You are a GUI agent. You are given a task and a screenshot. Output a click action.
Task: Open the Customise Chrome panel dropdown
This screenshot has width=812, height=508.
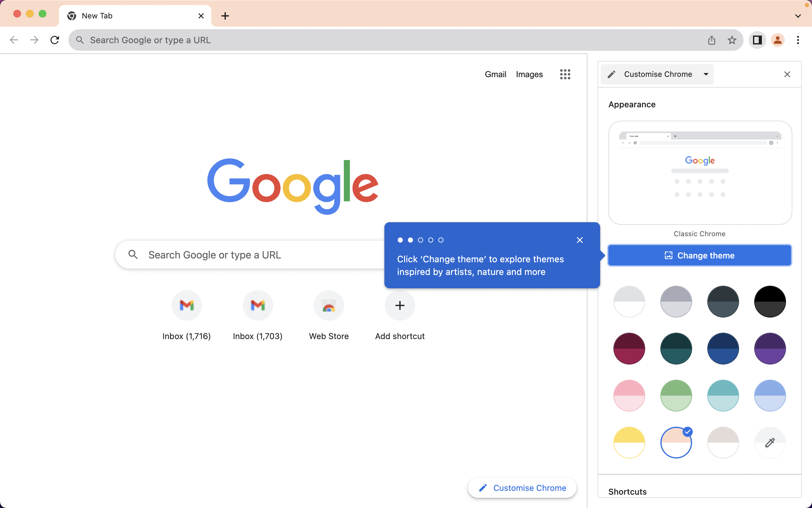[657, 74]
